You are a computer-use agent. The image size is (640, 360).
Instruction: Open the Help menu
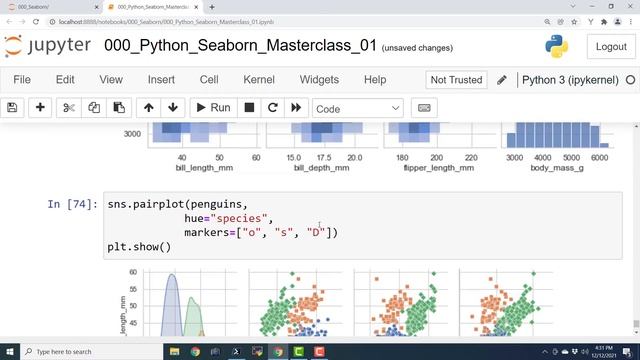[375, 80]
